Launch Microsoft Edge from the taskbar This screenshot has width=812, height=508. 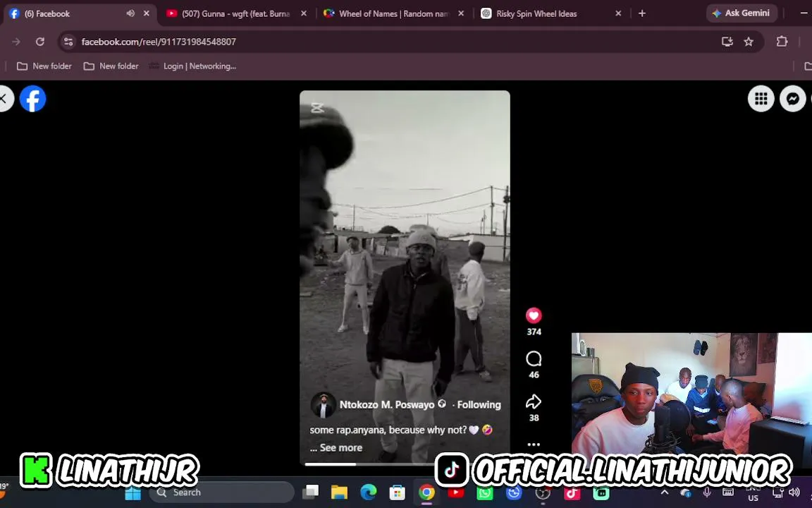368,492
